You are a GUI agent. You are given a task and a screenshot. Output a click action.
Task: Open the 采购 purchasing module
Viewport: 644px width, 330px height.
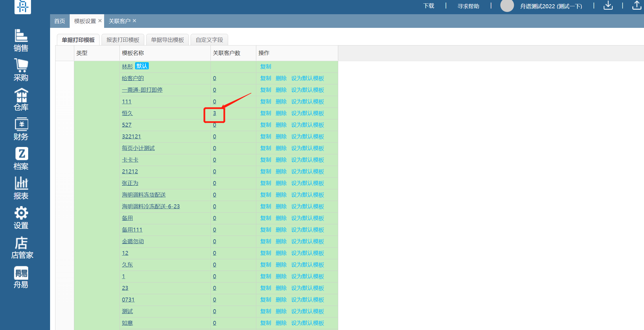click(x=21, y=70)
